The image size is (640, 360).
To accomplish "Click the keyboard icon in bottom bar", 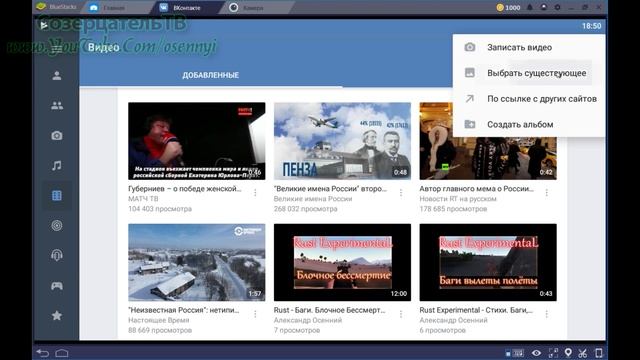I will pyautogui.click(x=518, y=353).
